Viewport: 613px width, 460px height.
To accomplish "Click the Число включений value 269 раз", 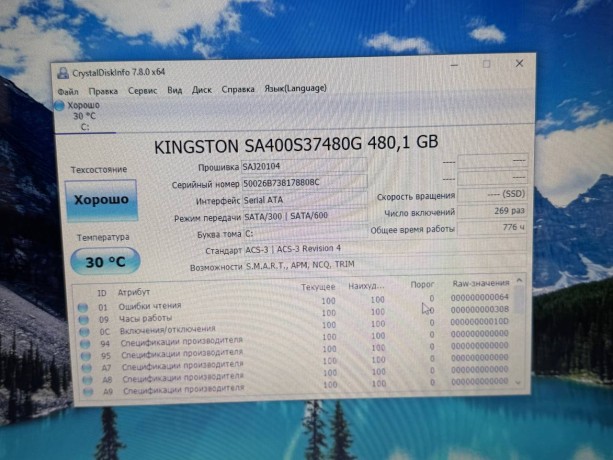I will (x=493, y=211).
